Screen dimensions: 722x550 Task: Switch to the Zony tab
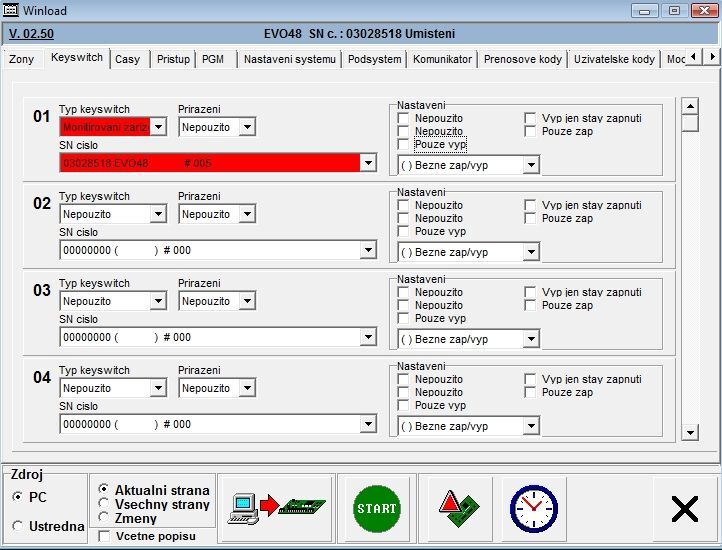point(21,59)
